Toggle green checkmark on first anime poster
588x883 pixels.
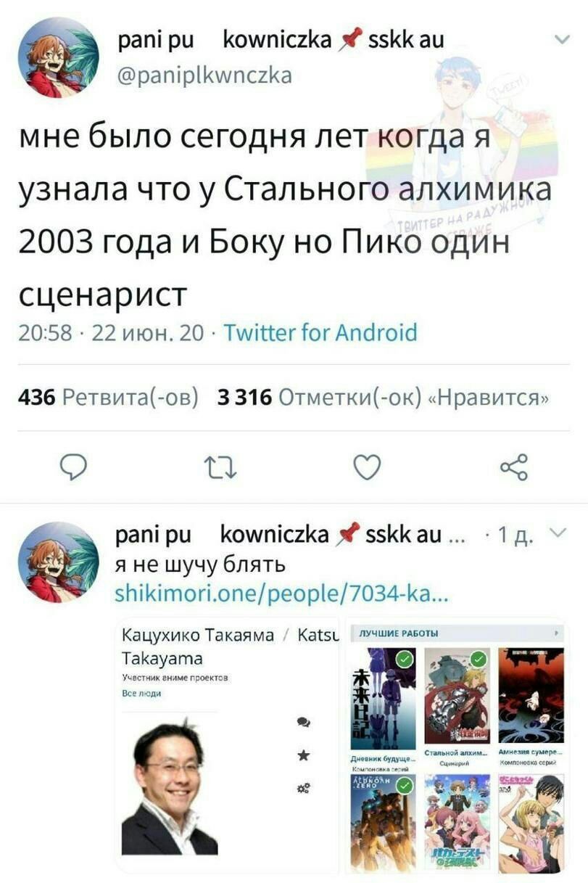click(x=406, y=660)
